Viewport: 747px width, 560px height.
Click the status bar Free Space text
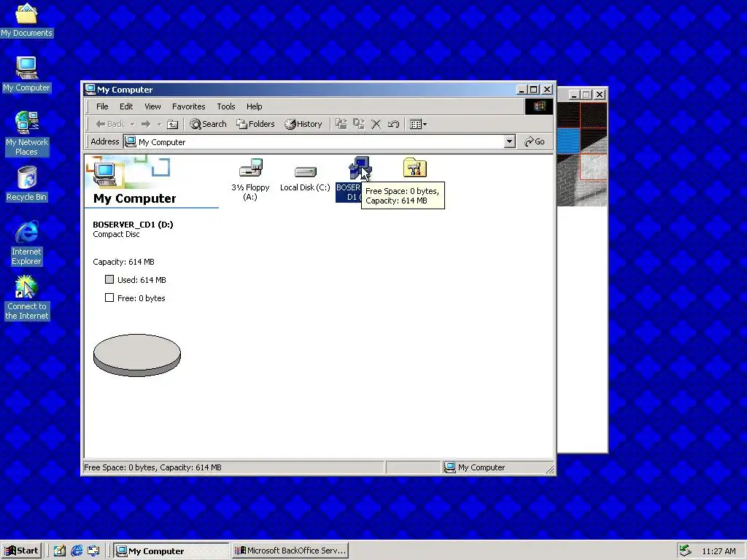[152, 467]
